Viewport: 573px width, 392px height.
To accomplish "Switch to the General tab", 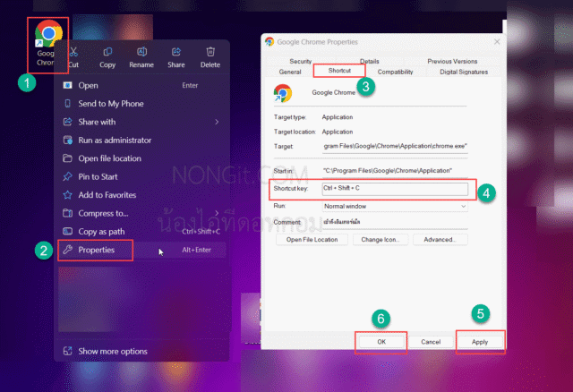I will 290,72.
